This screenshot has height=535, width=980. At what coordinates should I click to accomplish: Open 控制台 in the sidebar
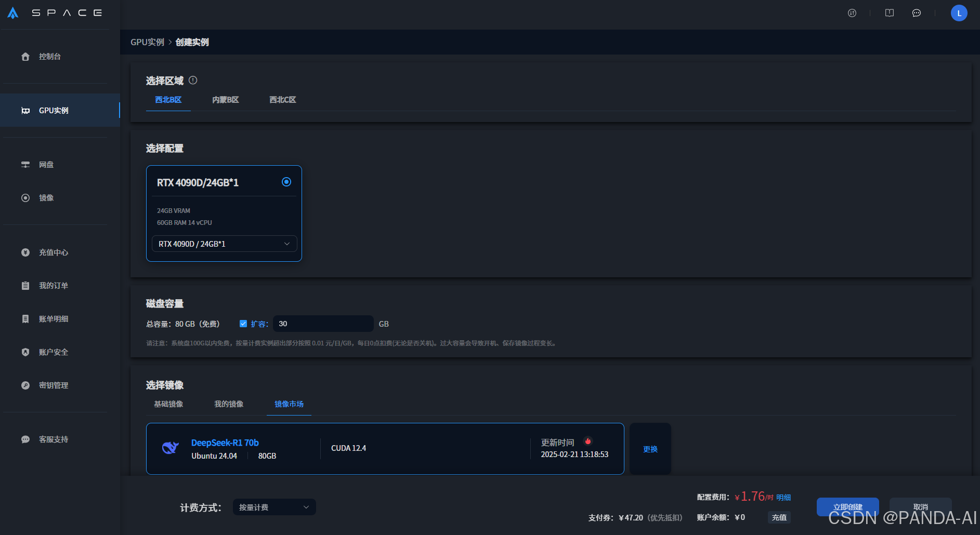tap(50, 57)
